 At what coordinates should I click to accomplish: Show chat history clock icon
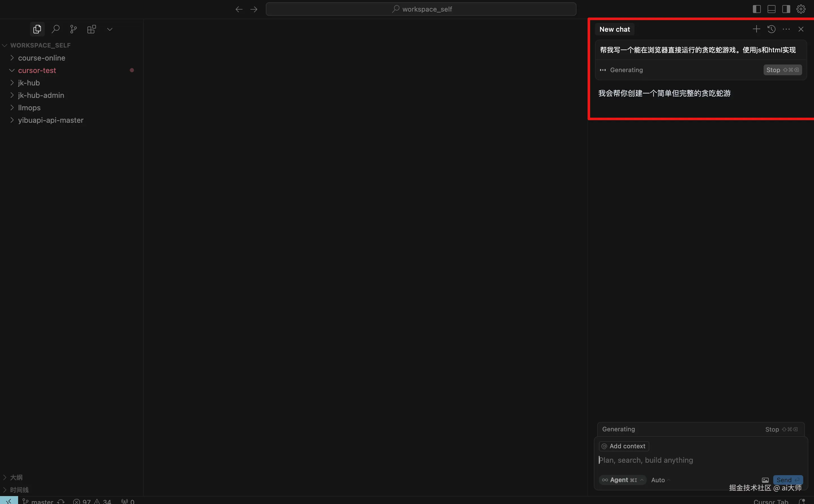click(x=771, y=29)
